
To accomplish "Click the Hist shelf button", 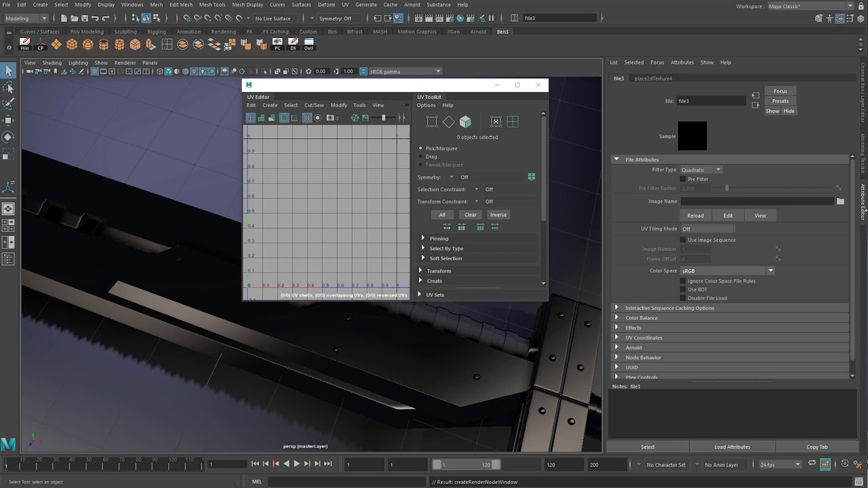I will coord(25,44).
